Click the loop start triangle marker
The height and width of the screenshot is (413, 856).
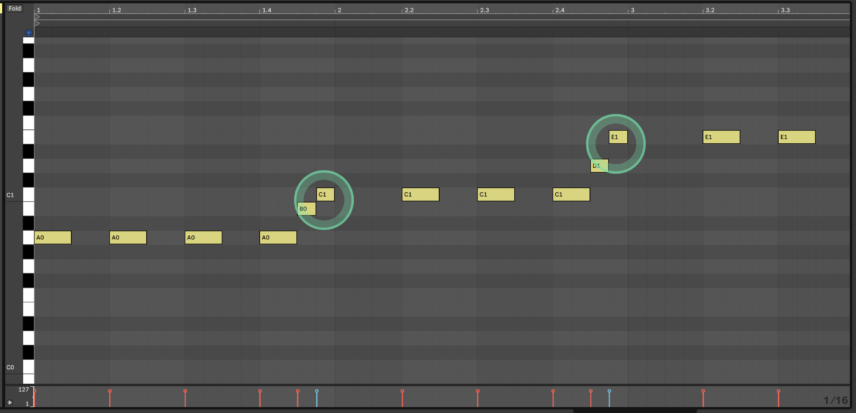tap(37, 17)
